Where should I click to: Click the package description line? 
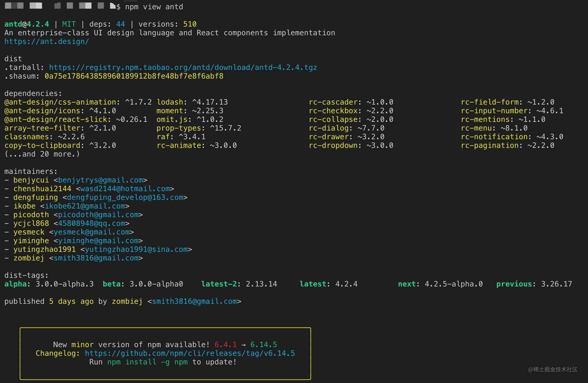point(170,33)
